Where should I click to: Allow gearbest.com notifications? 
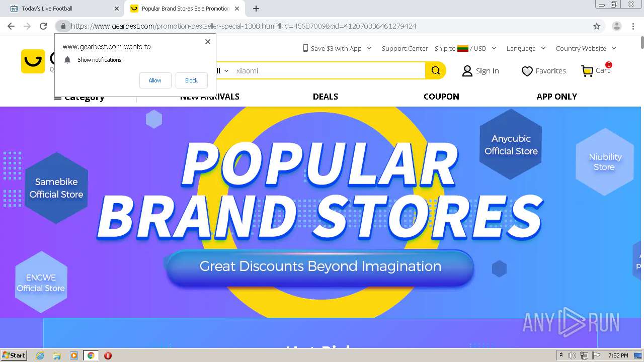point(155,80)
